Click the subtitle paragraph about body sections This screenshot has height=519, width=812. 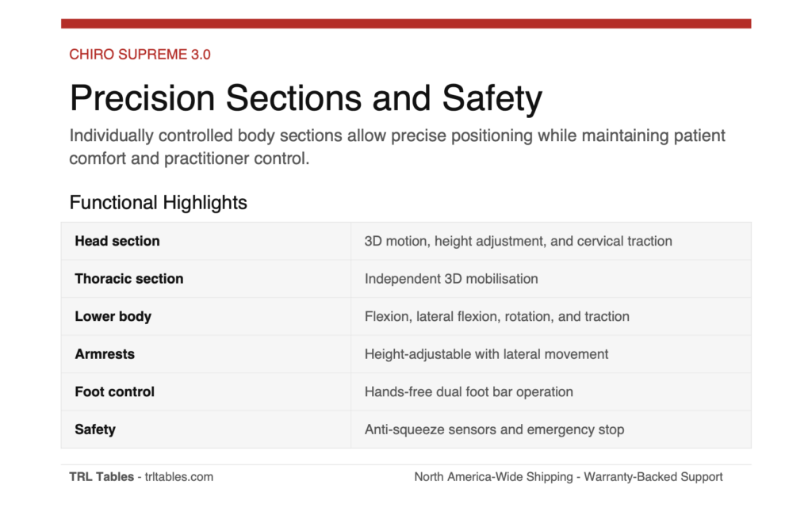(x=396, y=147)
